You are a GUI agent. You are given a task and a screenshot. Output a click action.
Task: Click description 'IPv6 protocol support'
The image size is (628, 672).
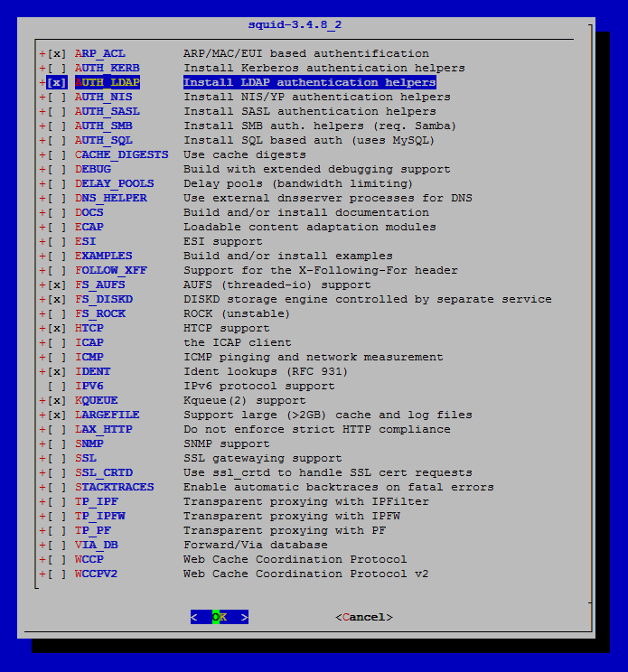[x=259, y=387]
